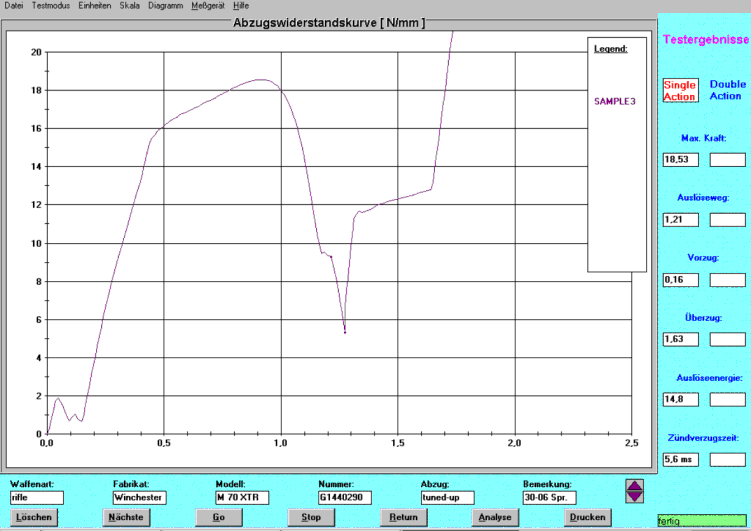Click the Löschen button
751x531 pixels.
[34, 517]
